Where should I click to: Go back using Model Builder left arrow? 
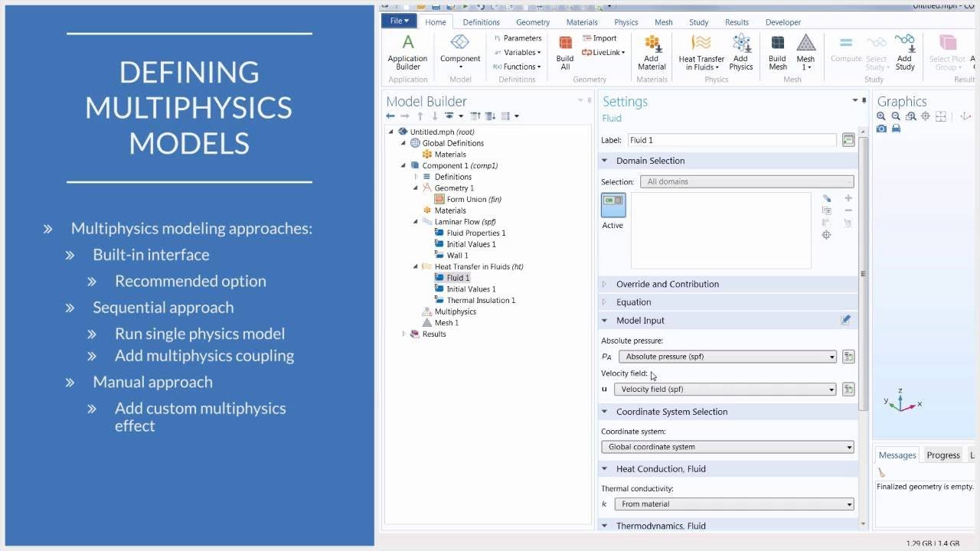390,116
